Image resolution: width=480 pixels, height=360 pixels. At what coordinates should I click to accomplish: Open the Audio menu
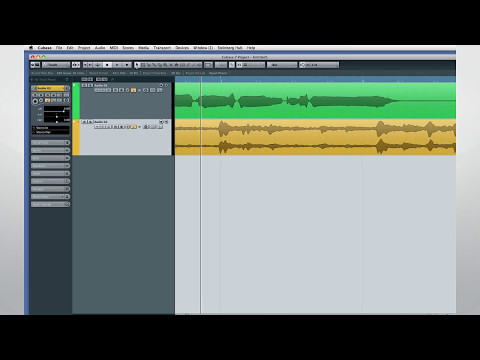pos(100,48)
